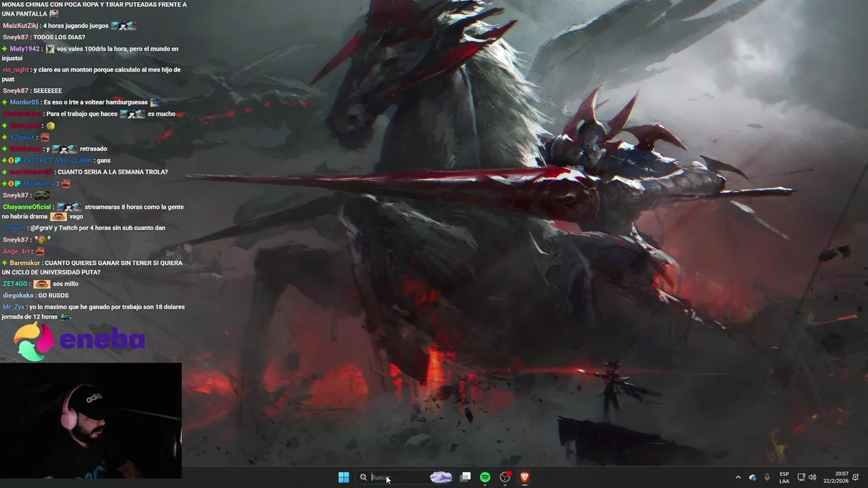Viewport: 868px width, 488px height.
Task: Click the username Ange_4rt in chat
Action: tap(16, 251)
